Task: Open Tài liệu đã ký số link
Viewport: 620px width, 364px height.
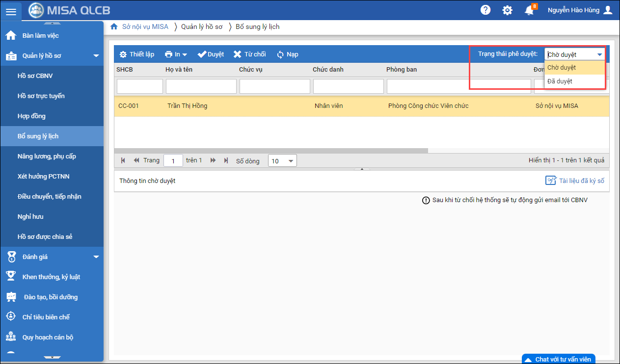Action: tap(575, 181)
